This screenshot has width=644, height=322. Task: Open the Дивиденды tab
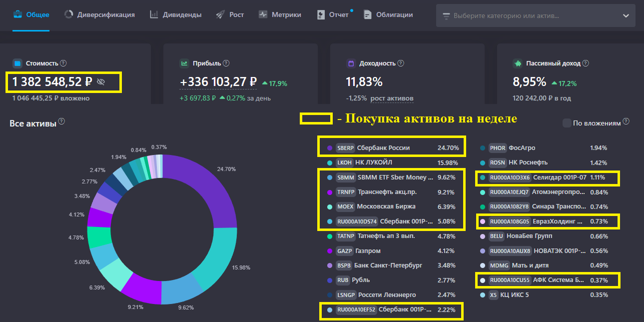175,15
